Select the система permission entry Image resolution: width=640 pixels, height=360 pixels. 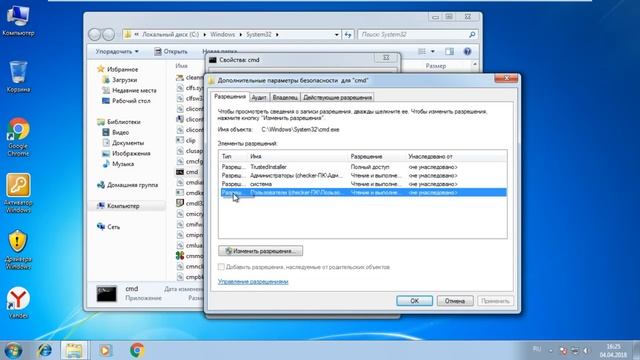(363, 184)
